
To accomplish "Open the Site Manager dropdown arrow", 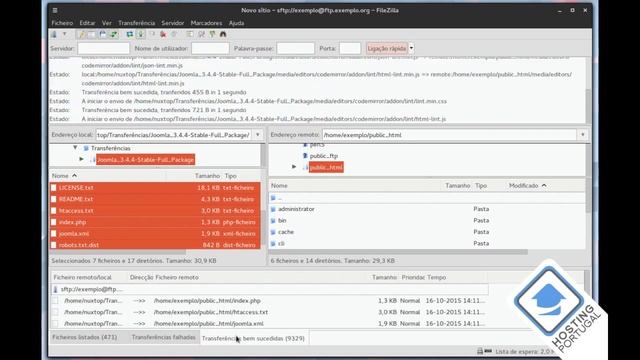I will (64, 35).
